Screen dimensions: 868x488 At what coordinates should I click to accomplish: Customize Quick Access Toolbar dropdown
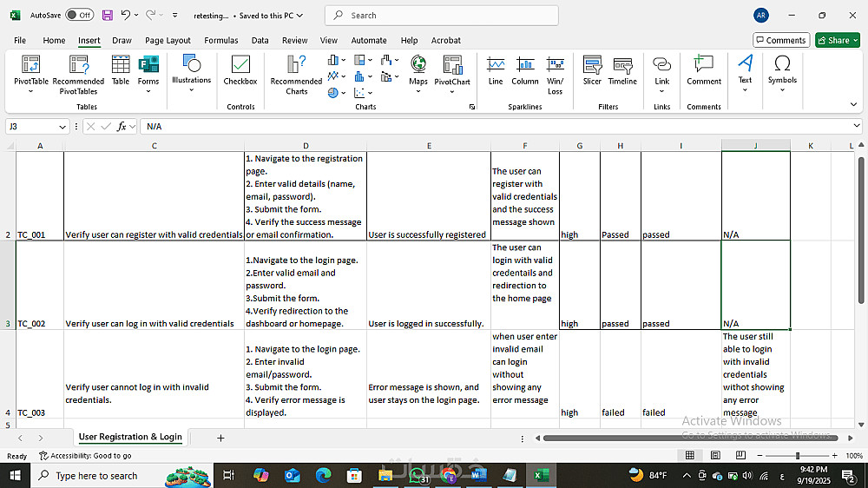(x=175, y=16)
